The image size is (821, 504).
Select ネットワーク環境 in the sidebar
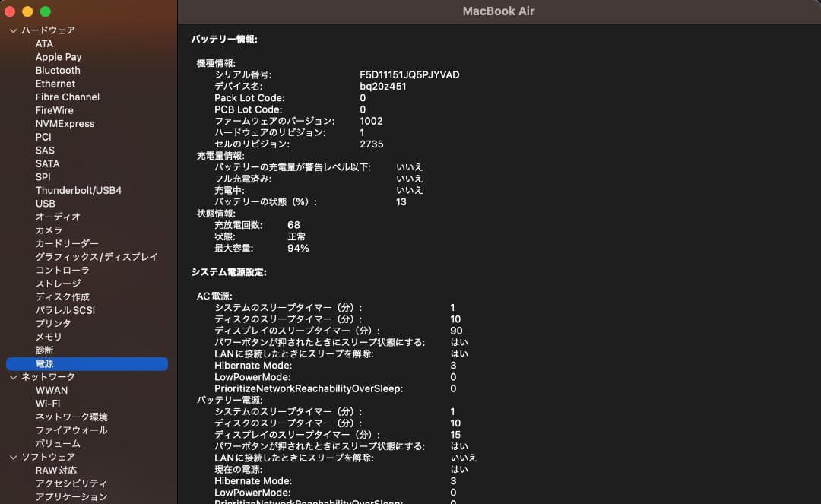point(71,417)
